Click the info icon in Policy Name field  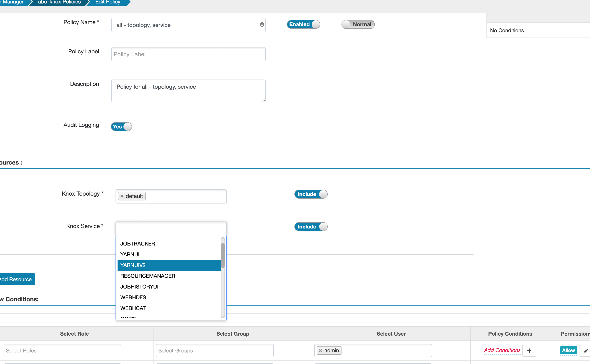pyautogui.click(x=262, y=25)
